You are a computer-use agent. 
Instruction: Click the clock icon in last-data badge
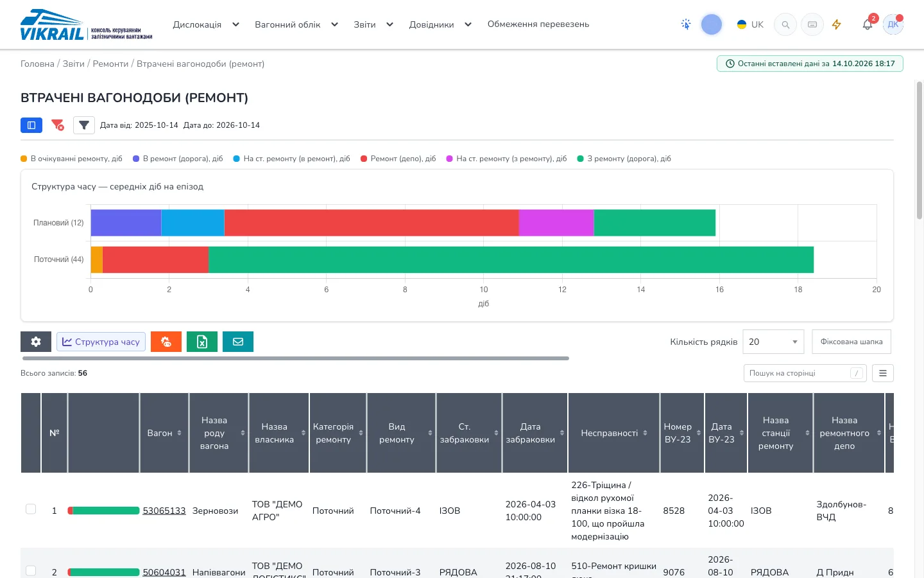pos(730,64)
